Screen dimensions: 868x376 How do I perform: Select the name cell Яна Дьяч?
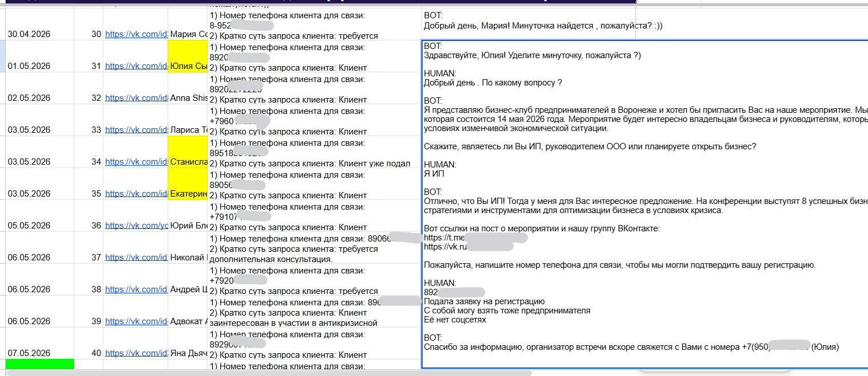tap(188, 344)
